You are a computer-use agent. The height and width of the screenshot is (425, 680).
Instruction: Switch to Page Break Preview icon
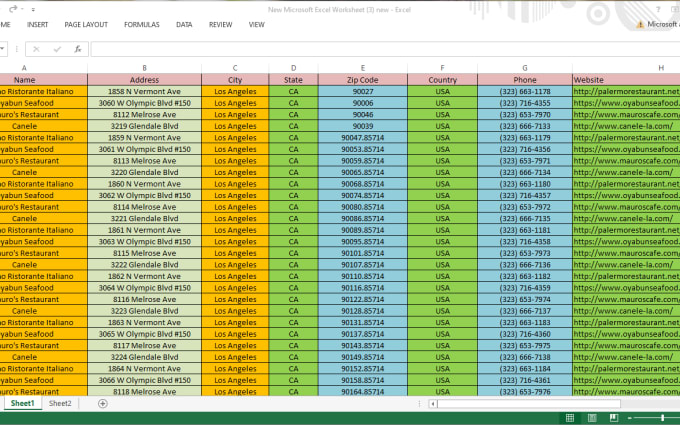[x=614, y=418]
